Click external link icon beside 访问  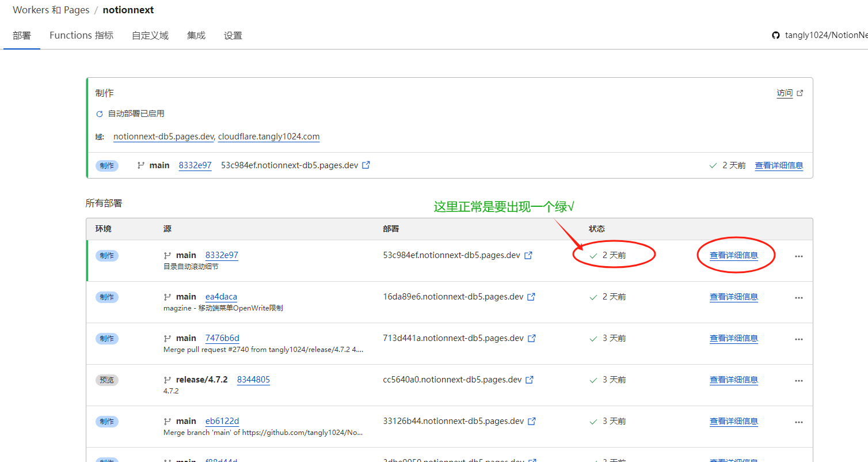coord(800,93)
